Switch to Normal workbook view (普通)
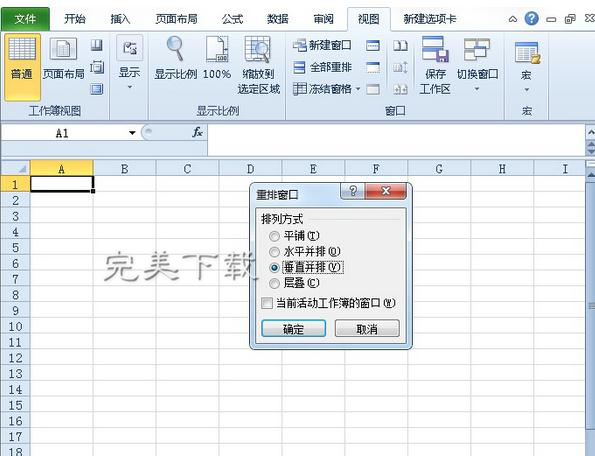Screen dimensions: 595x456 point(22,67)
